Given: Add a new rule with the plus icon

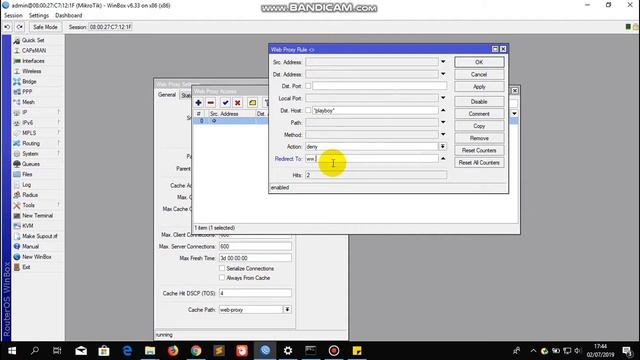Looking at the screenshot, I should coord(198,103).
